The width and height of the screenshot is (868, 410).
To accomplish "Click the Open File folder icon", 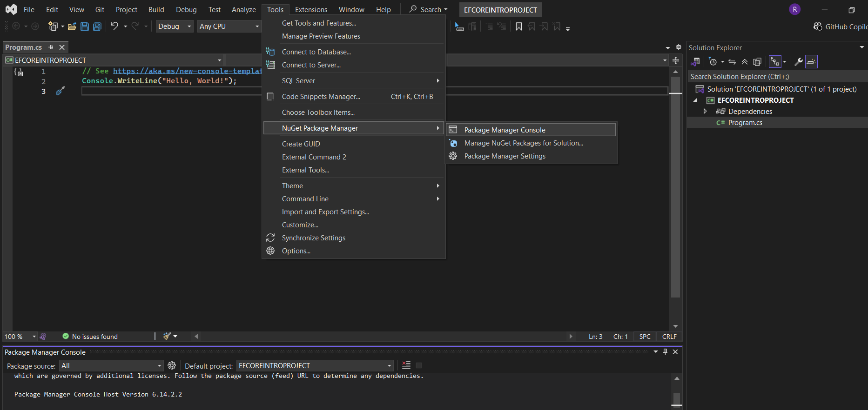I will [72, 26].
